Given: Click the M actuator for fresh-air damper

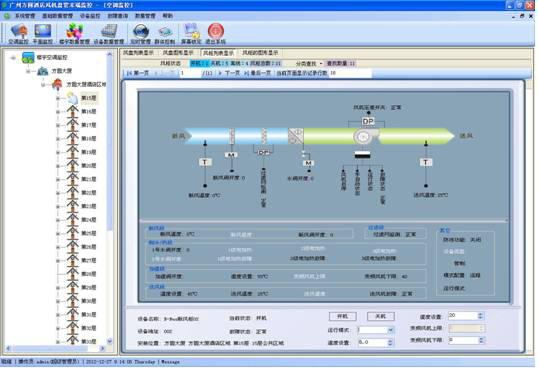Looking at the screenshot, I should pyautogui.click(x=231, y=155).
